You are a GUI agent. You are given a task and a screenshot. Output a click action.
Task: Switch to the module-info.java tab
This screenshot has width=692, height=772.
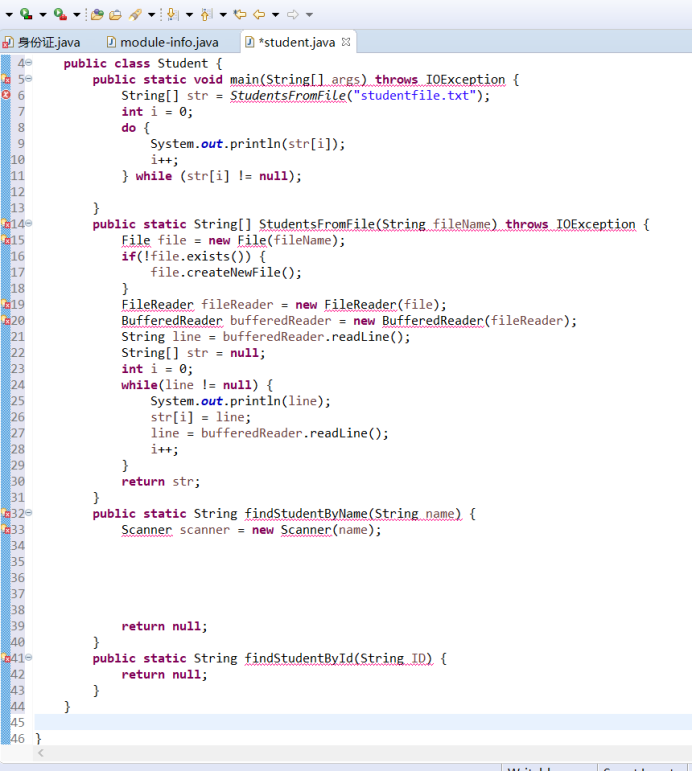click(163, 42)
